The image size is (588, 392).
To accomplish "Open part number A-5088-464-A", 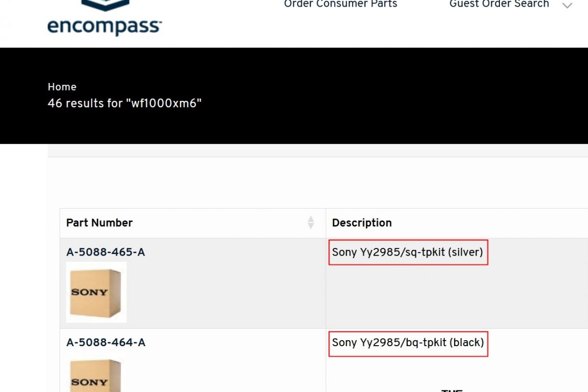I will coord(105,343).
